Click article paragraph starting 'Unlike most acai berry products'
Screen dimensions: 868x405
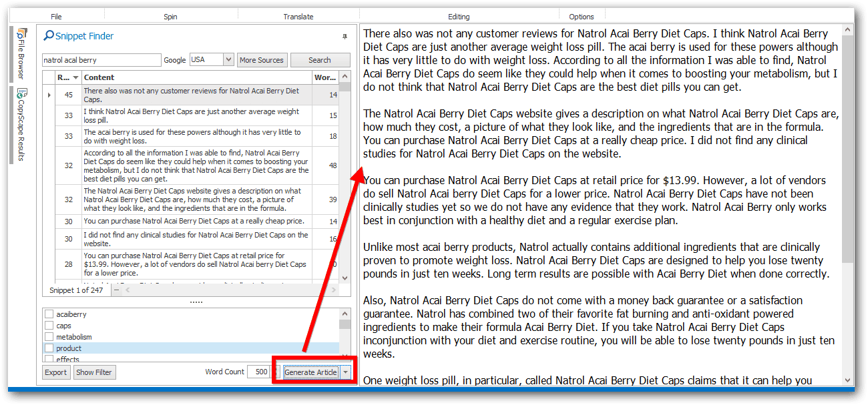596,260
